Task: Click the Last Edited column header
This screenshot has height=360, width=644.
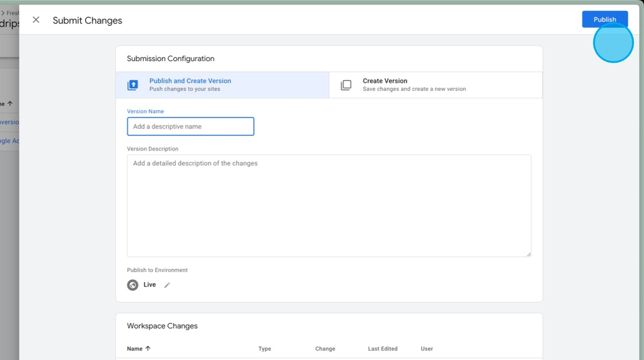Action: [x=382, y=348]
